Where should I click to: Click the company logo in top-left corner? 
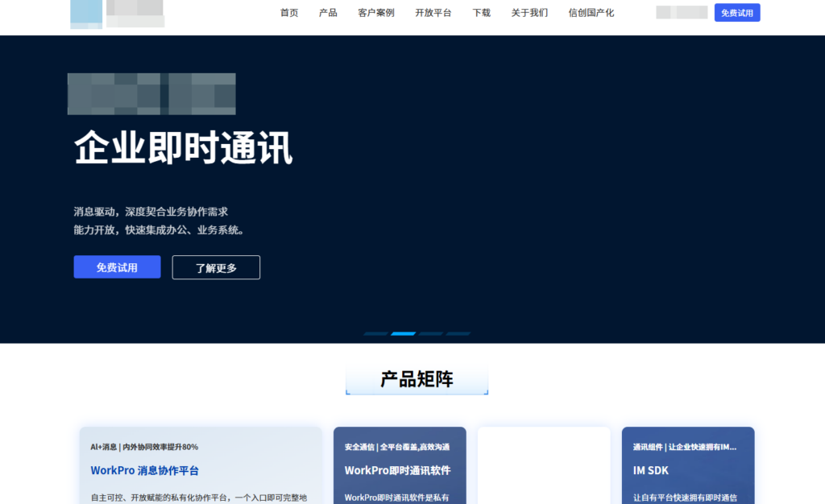pyautogui.click(x=117, y=13)
